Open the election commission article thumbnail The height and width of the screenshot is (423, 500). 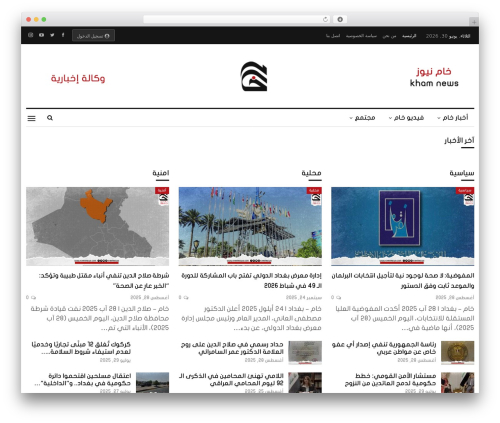(x=402, y=226)
